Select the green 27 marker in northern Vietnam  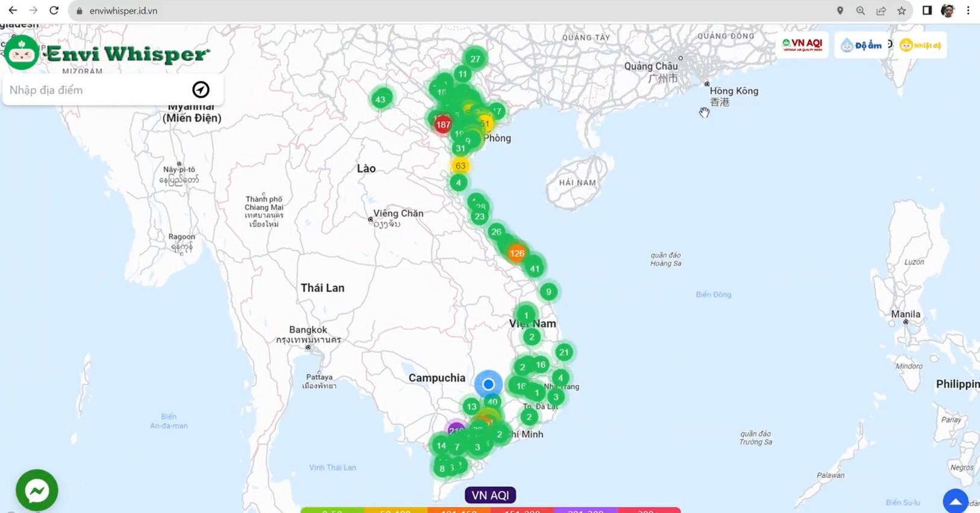point(476,59)
